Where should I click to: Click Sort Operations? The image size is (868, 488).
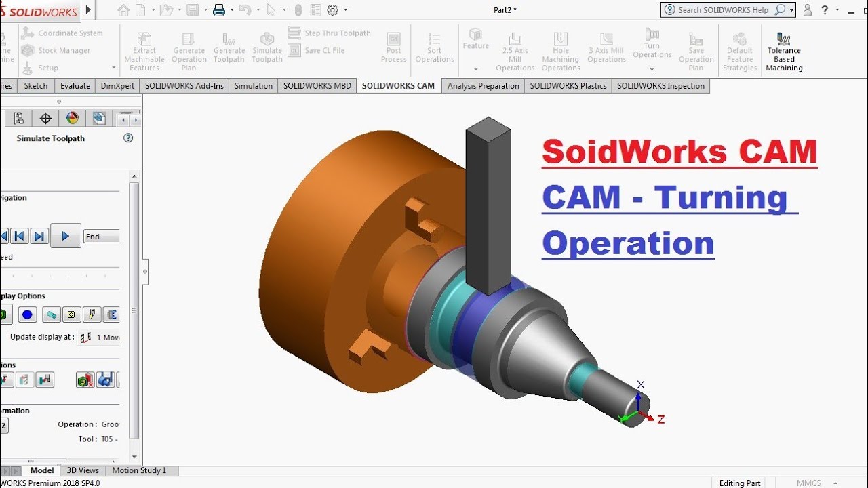click(x=435, y=48)
